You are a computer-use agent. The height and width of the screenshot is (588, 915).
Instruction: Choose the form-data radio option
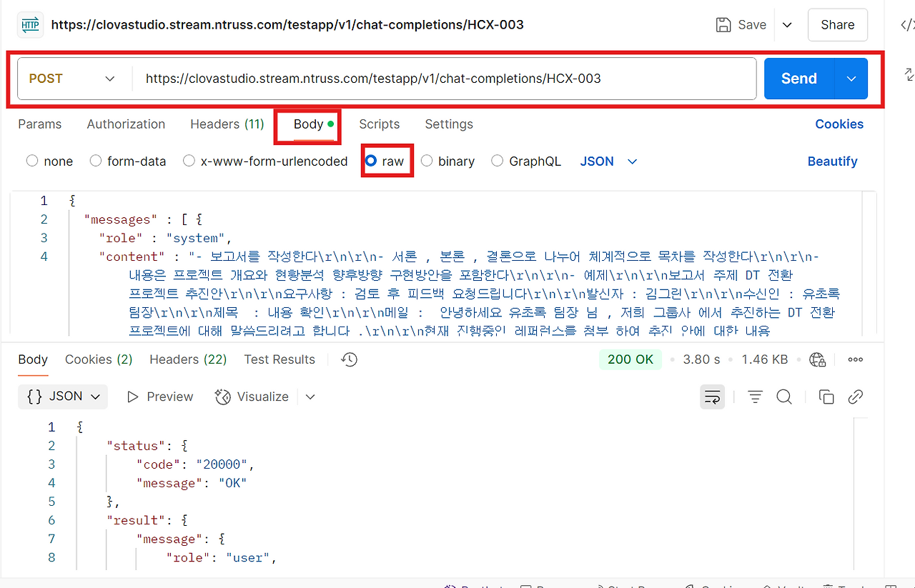click(x=96, y=161)
